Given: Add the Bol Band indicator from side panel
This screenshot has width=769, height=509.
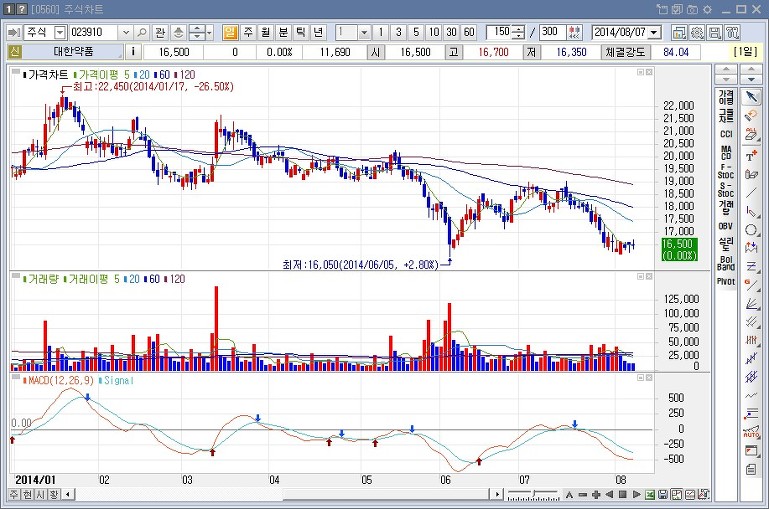Looking at the screenshot, I should [x=726, y=263].
